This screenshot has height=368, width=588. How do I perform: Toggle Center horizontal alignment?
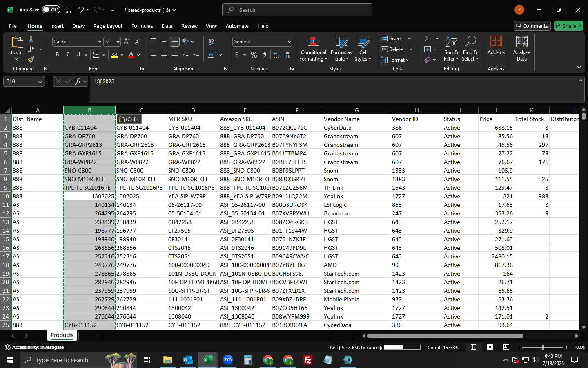click(164, 55)
